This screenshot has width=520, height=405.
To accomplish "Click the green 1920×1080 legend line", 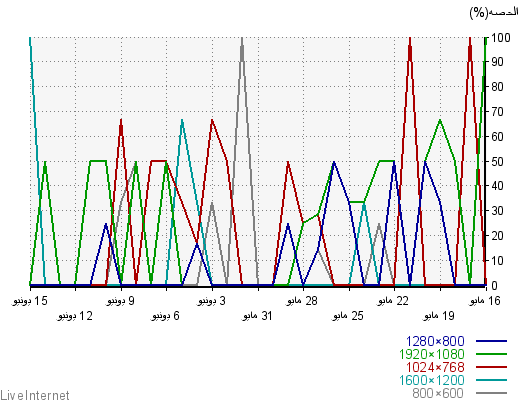I will (x=491, y=354).
